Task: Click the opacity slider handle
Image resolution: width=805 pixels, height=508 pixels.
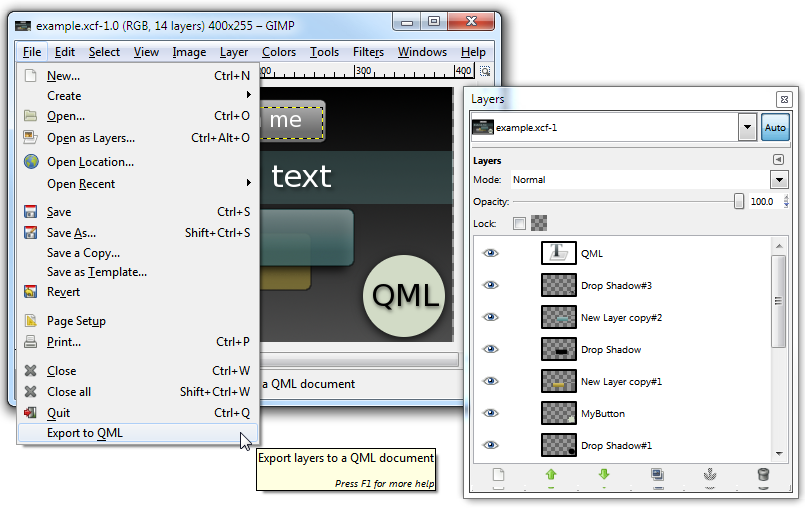Action: click(x=738, y=201)
